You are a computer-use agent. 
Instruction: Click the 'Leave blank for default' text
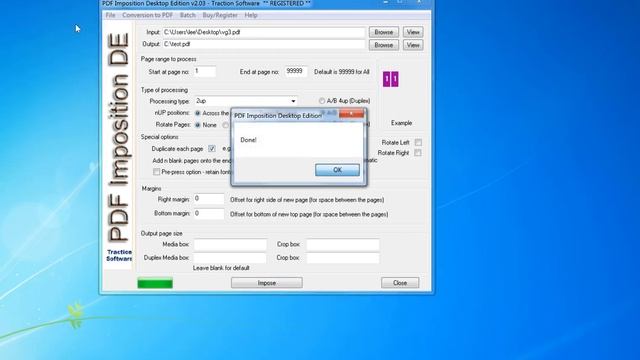tap(221, 268)
